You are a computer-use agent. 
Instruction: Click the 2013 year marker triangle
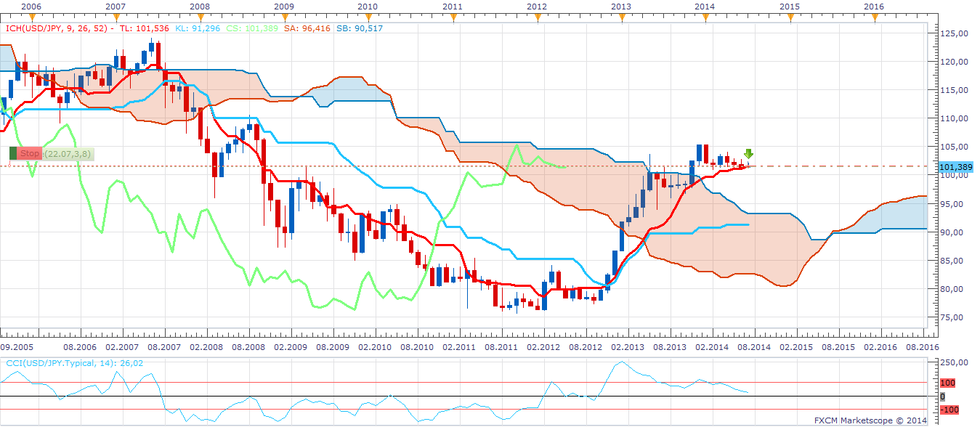pos(621,19)
